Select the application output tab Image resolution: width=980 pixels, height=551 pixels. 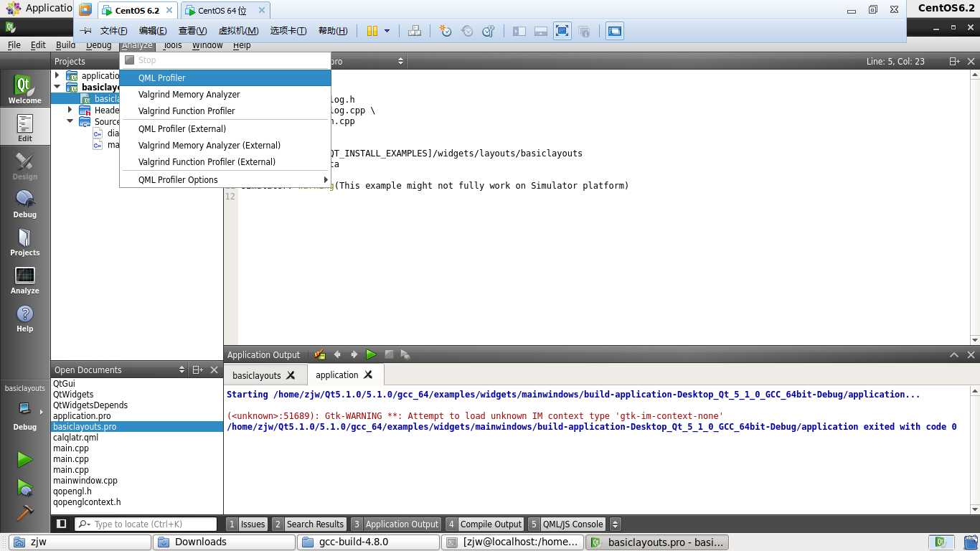coord(336,375)
